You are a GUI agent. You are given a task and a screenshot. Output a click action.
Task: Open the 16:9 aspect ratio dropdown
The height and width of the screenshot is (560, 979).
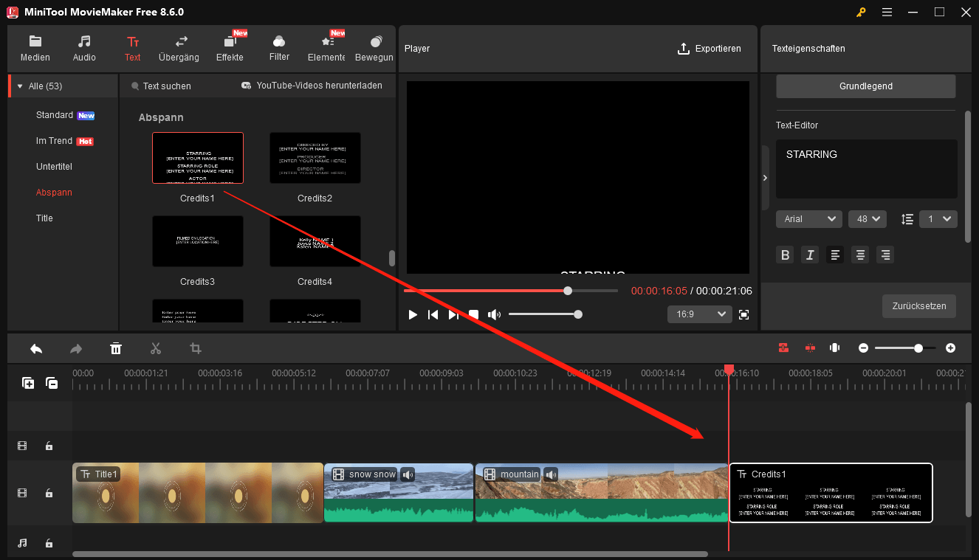coord(699,314)
